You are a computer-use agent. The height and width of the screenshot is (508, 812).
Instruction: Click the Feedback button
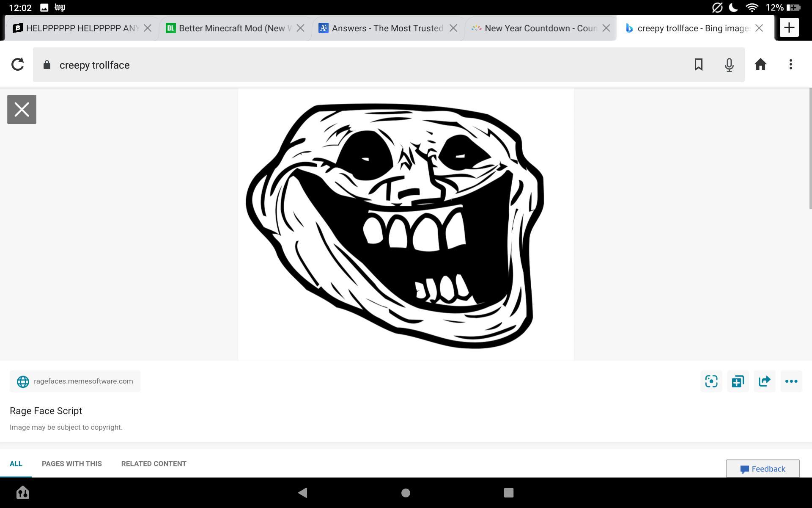[x=763, y=469]
